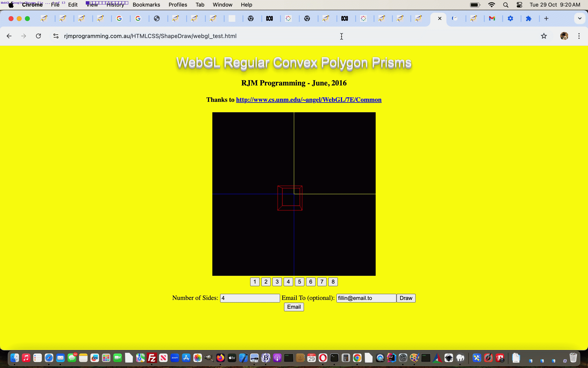Image resolution: width=588 pixels, height=368 pixels.
Task: Click into the Number of Sides field
Action: (x=250, y=298)
